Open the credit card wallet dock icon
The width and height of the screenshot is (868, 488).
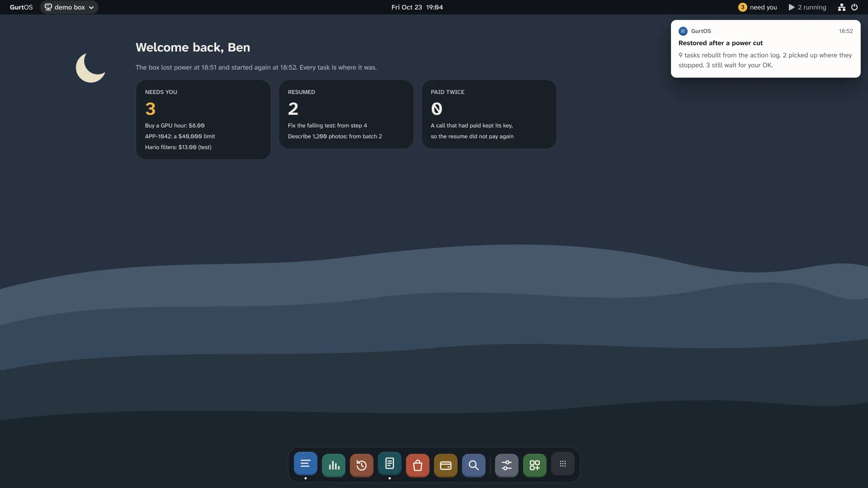[x=446, y=465]
